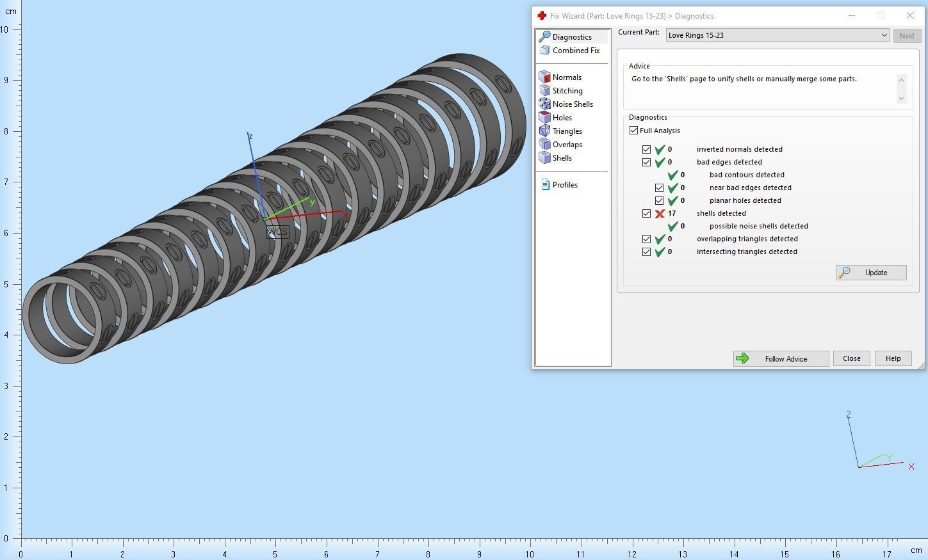Click the Follow Advice button
This screenshot has width=928, height=560.
[781, 358]
